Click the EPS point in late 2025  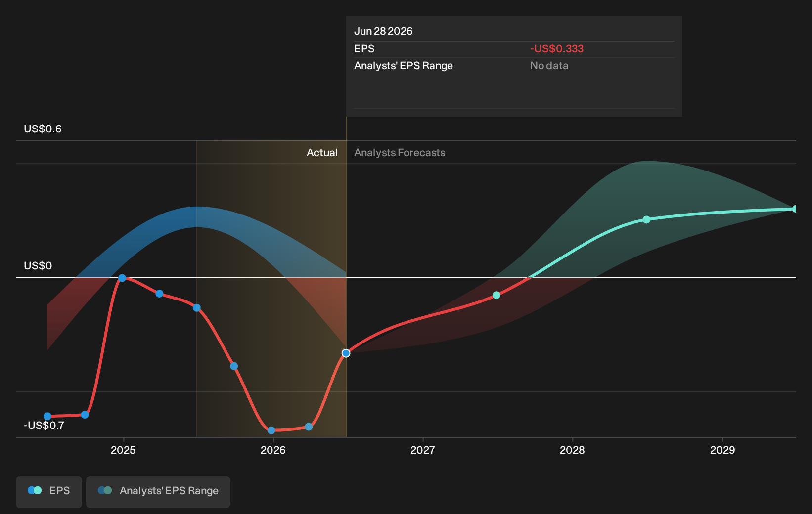234,366
